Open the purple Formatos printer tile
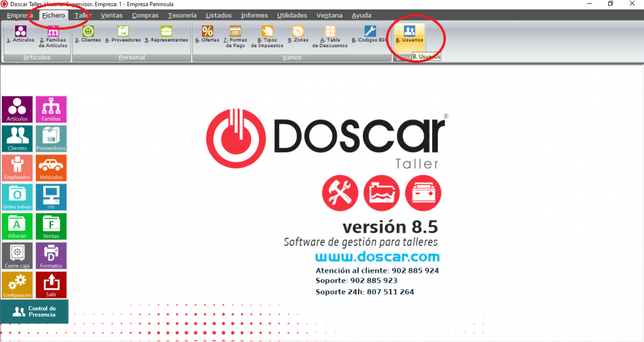The width and height of the screenshot is (644, 342). (x=51, y=256)
